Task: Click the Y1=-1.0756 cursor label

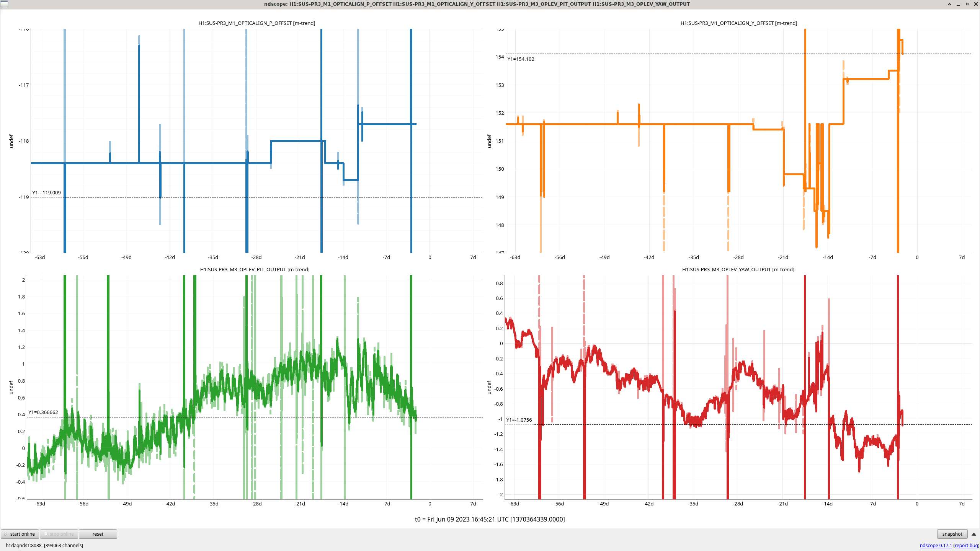Action: pos(519,420)
